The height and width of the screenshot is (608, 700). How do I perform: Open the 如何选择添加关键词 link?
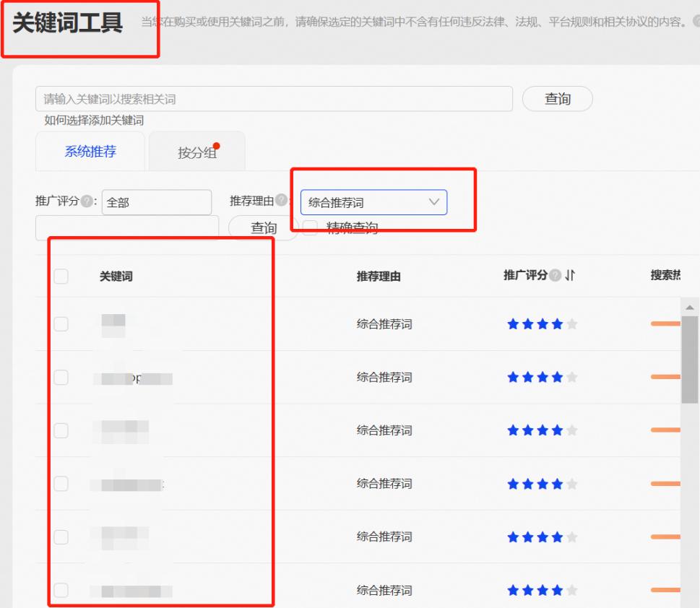(94, 118)
